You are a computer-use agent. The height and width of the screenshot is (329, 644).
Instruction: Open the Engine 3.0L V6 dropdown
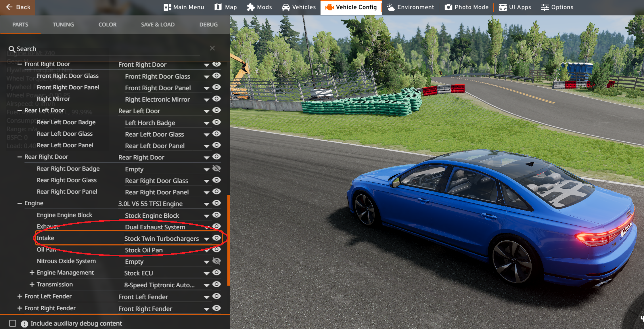coord(206,204)
